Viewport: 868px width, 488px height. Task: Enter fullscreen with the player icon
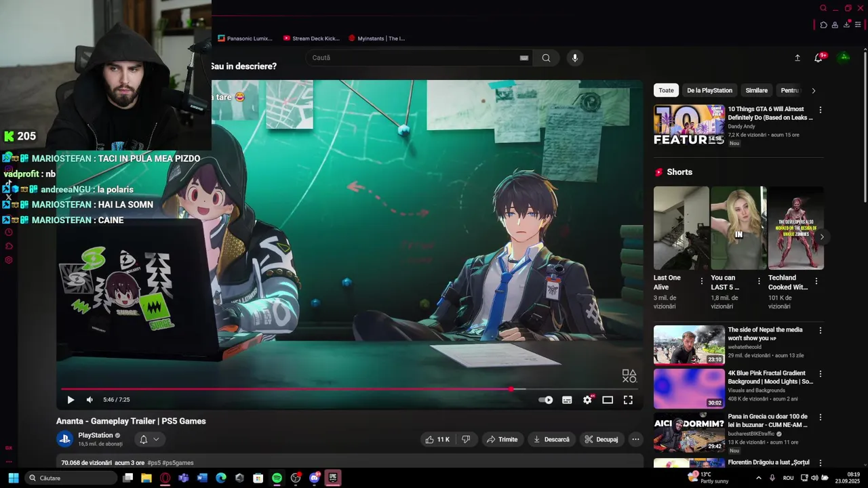pyautogui.click(x=628, y=400)
